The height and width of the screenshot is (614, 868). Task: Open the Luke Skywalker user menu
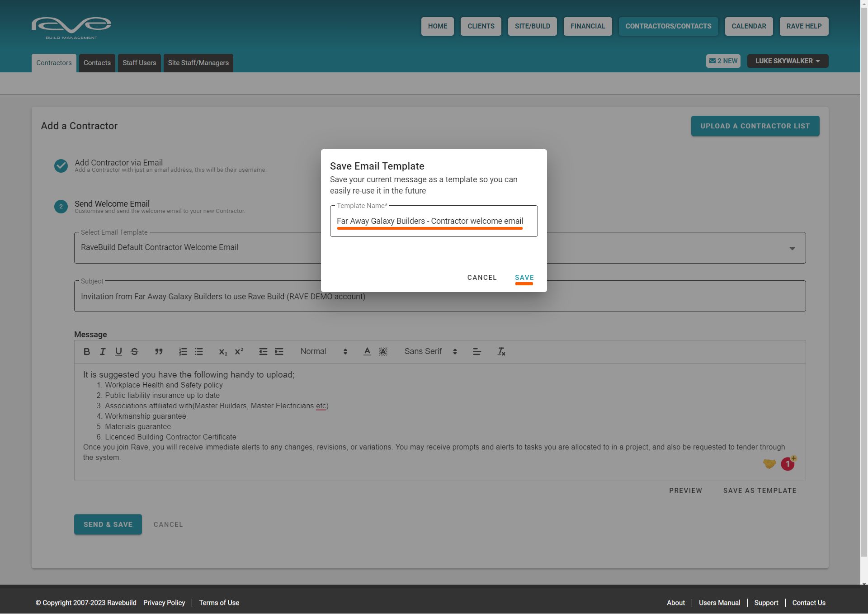[x=788, y=61]
